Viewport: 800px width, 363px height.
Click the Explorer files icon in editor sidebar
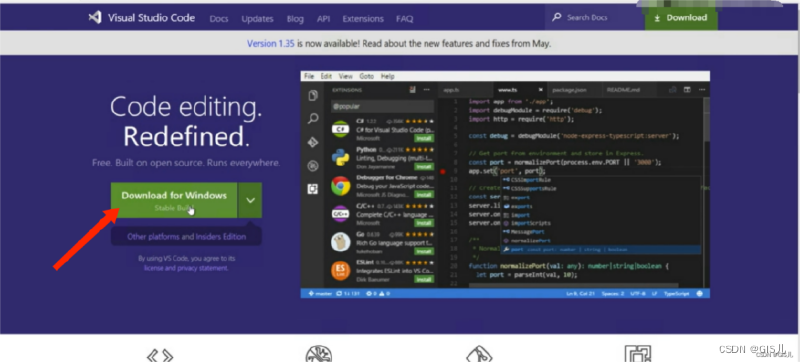tap(313, 96)
